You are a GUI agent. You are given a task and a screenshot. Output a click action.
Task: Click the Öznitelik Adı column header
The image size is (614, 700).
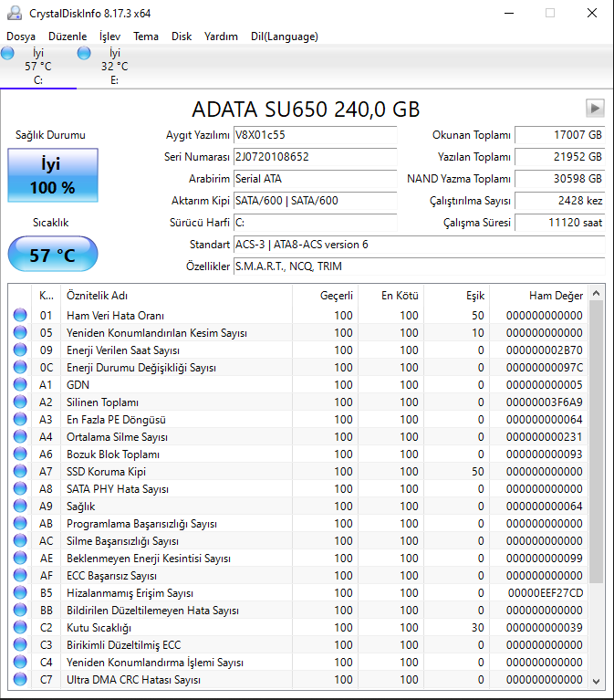(x=176, y=296)
